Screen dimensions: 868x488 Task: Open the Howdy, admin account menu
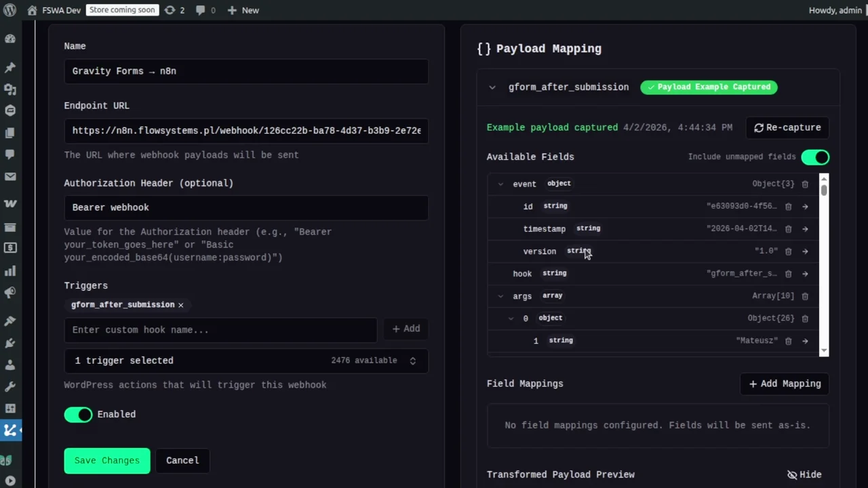(835, 10)
